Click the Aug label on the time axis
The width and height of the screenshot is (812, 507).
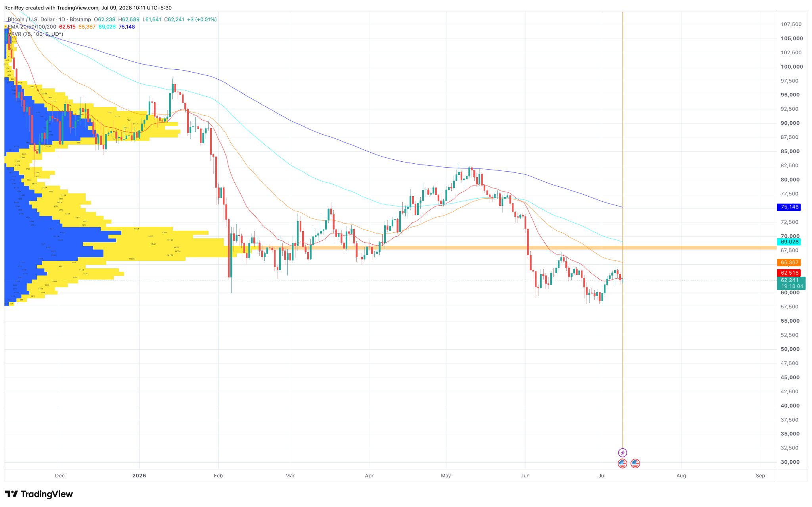pyautogui.click(x=681, y=476)
